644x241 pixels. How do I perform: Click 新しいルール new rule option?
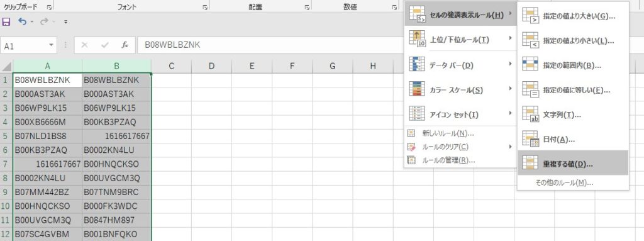[448, 133]
